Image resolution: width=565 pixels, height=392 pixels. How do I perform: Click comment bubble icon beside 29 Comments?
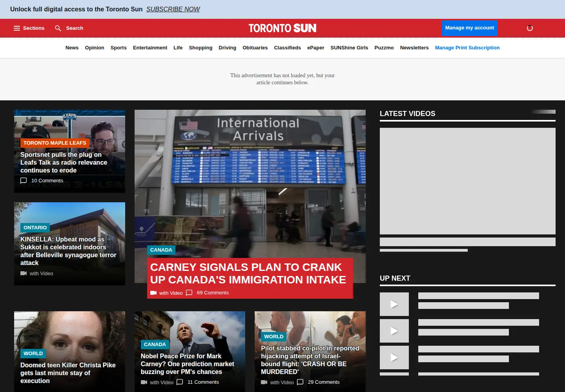pyautogui.click(x=300, y=382)
